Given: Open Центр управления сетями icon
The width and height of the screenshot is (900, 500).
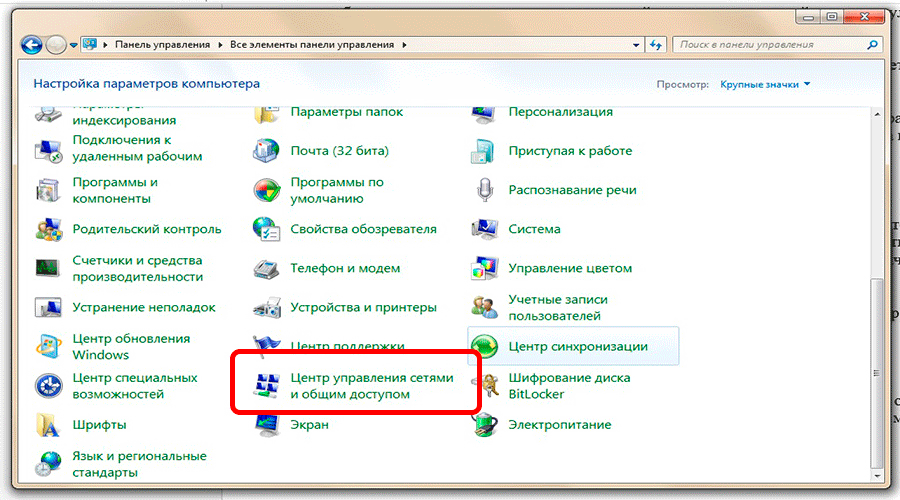Looking at the screenshot, I should pyautogui.click(x=266, y=386).
